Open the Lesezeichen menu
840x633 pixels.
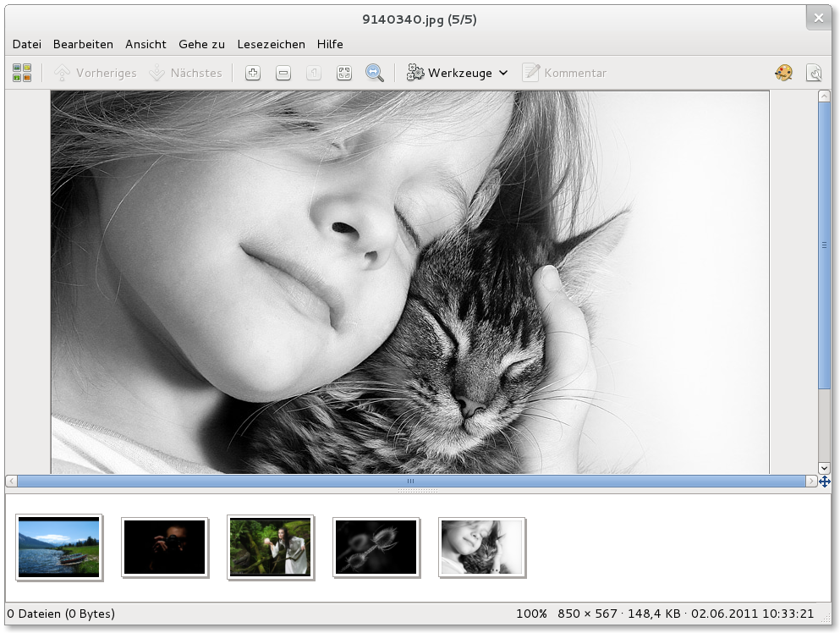point(271,44)
